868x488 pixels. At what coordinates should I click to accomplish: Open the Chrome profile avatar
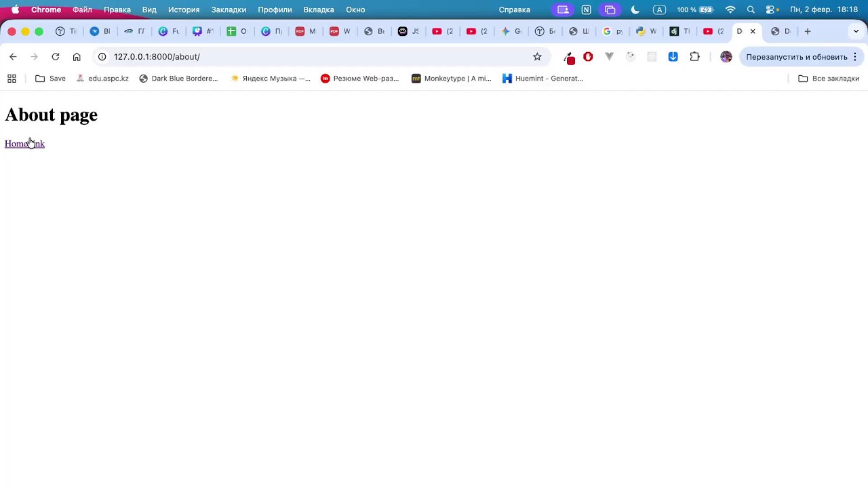726,57
